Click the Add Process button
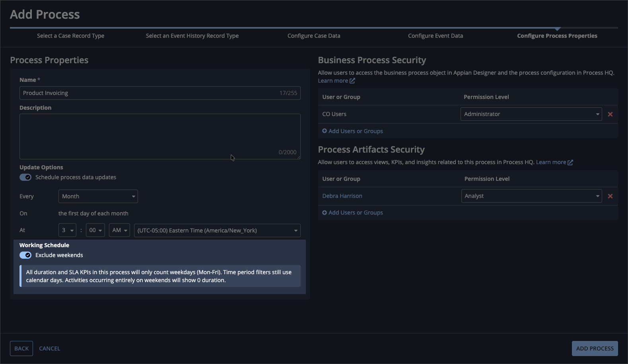 (x=595, y=349)
